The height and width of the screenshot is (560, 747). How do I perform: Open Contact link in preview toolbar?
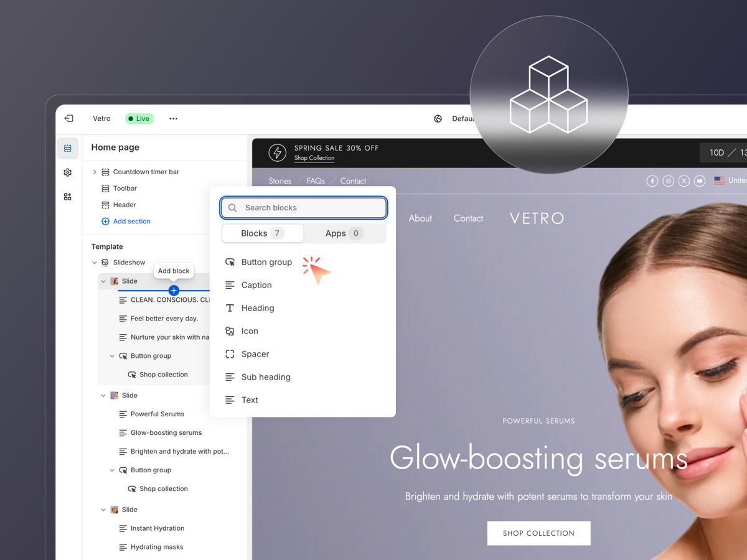[x=353, y=181]
